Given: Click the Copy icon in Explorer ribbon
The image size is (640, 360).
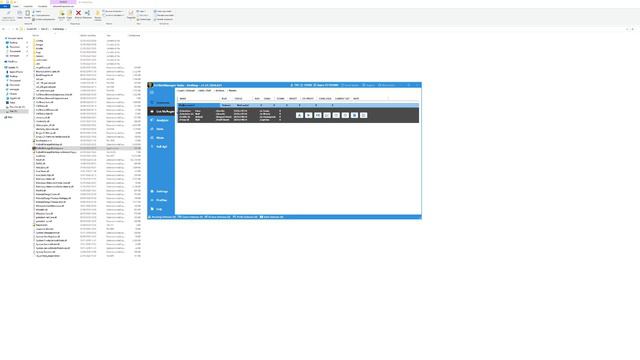Looking at the screenshot, I should tap(20, 13).
